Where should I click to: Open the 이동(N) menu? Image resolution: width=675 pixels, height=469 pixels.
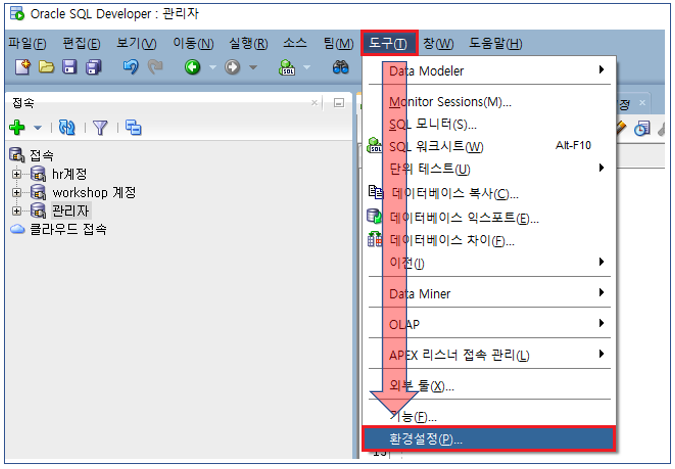[193, 43]
